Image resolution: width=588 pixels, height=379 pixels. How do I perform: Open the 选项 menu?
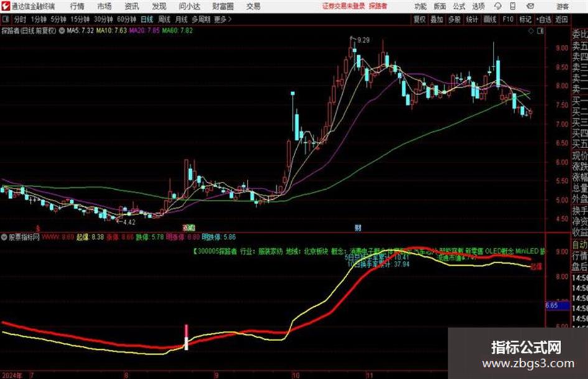click(x=478, y=6)
